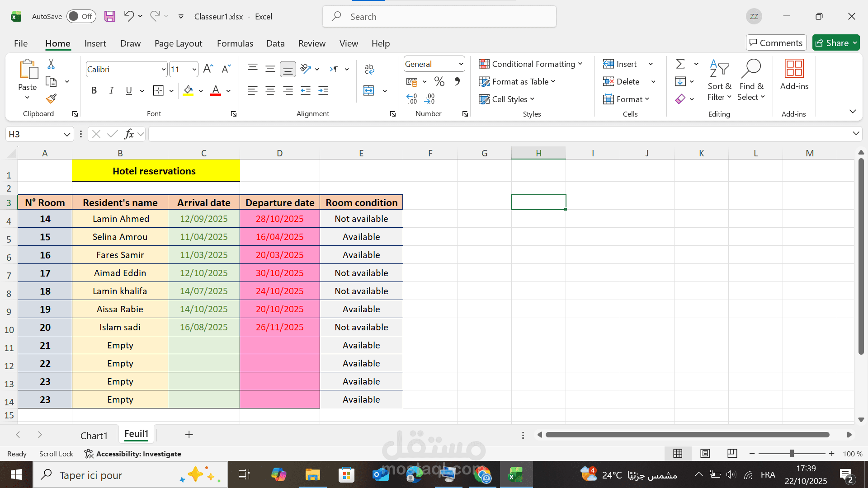Viewport: 868px width, 488px height.
Task: Click the Decrease Decimal icon
Action: (429, 99)
